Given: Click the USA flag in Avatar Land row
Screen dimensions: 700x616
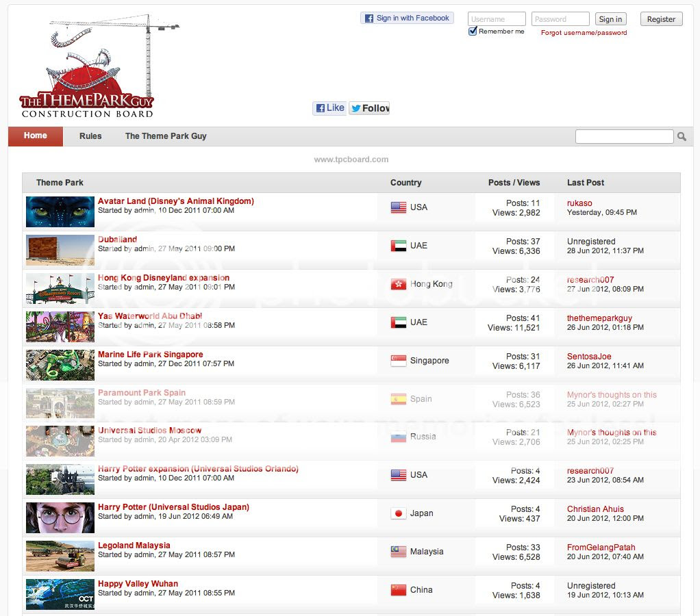Looking at the screenshot, I should 398,207.
